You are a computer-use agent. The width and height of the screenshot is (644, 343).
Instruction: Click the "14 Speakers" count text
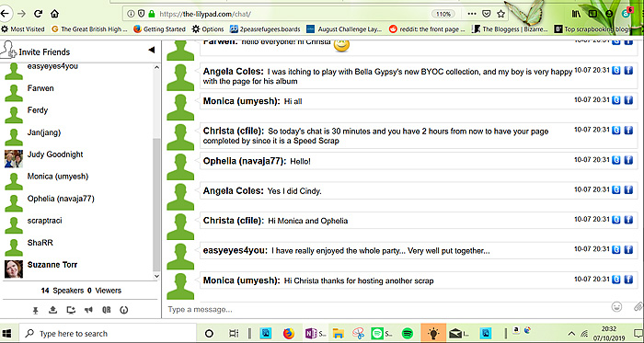(62, 291)
